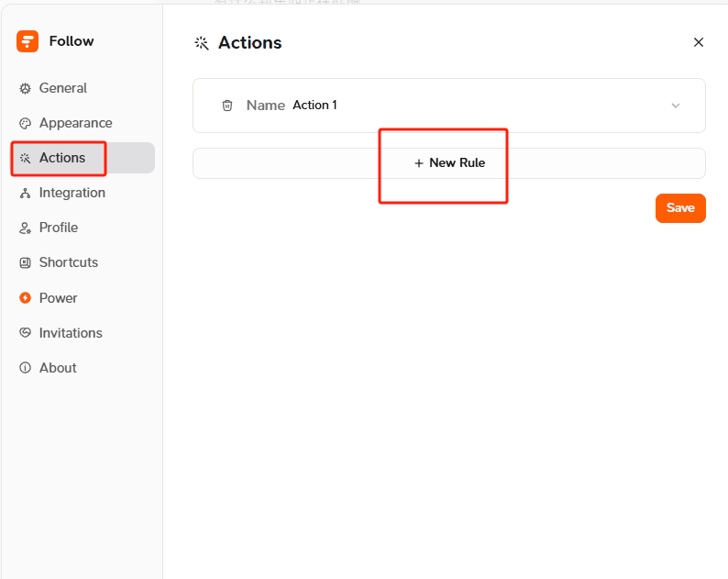Switch to the Appearance tab

tap(83, 123)
